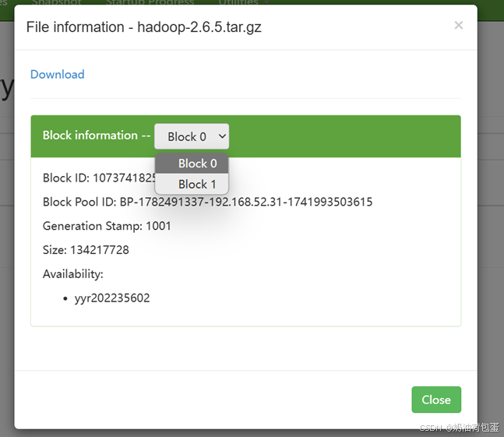Click the Snapshot tab in the navbar

[x=57, y=2]
